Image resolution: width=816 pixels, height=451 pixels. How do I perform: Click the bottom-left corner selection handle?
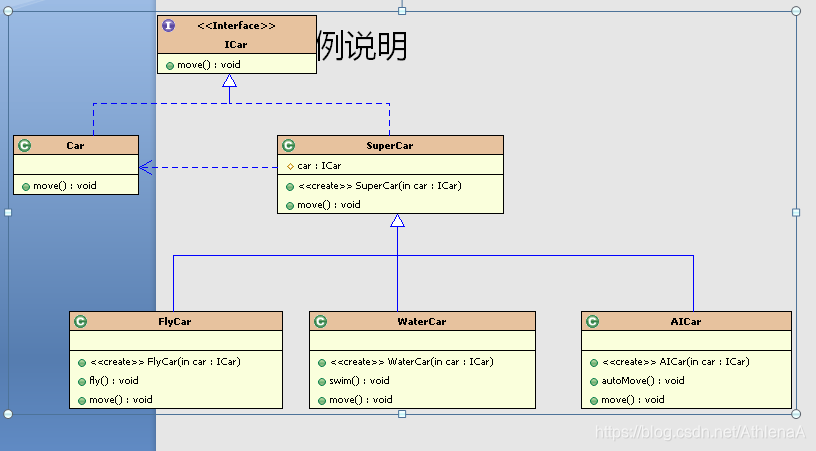[8, 414]
